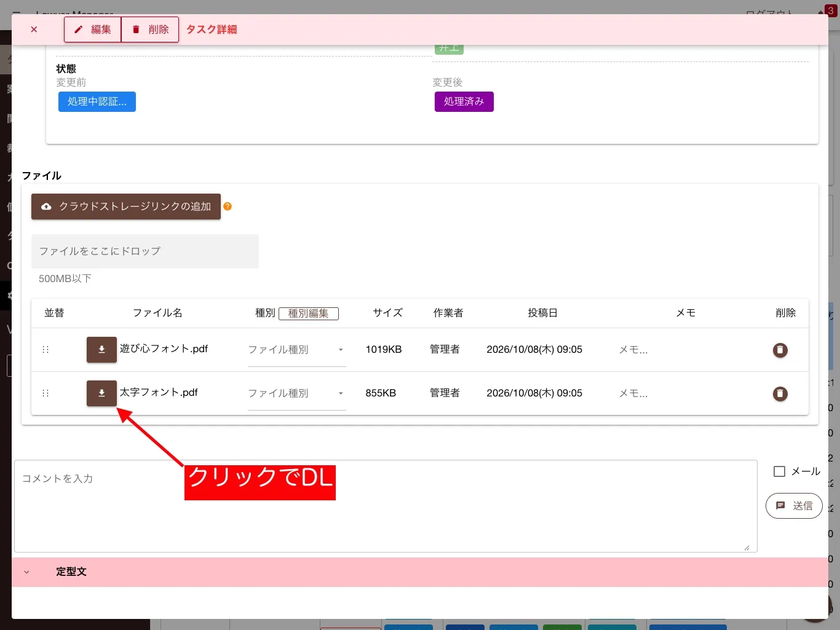
Task: Enable the メール checkbox
Action: click(780, 471)
